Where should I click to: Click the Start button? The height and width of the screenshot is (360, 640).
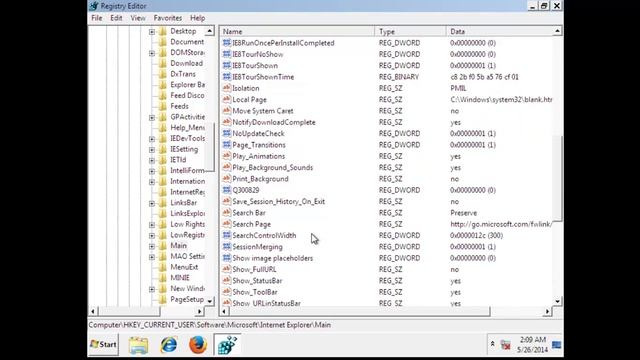click(103, 344)
